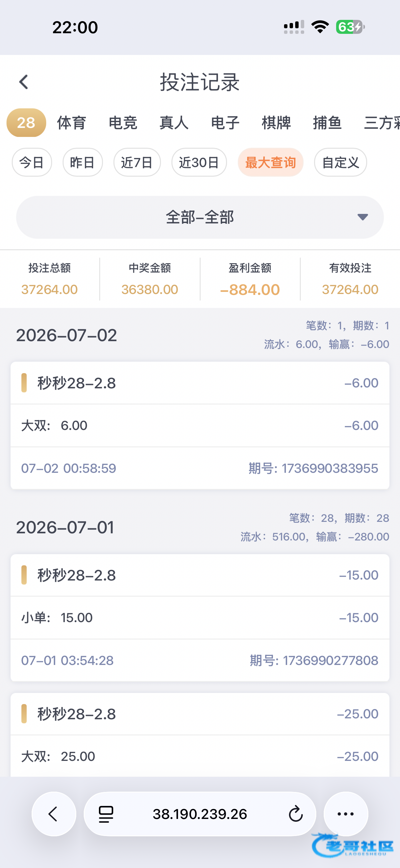Open the browser three-dots more menu
Image resolution: width=400 pixels, height=868 pixels.
pos(346,814)
